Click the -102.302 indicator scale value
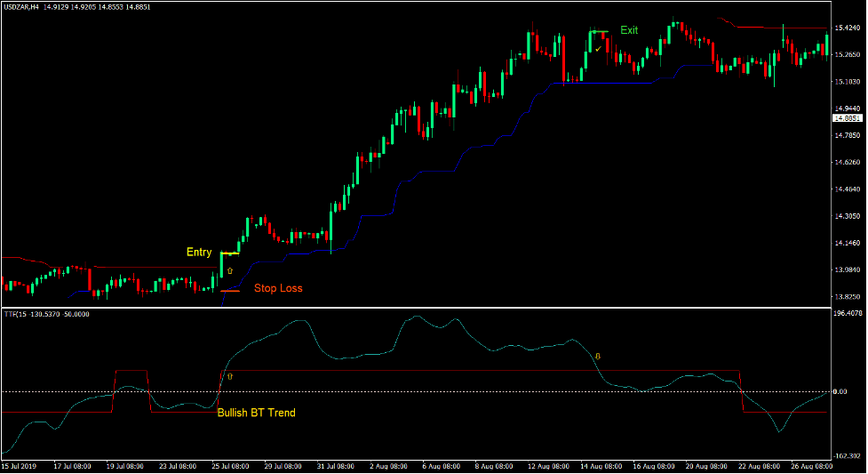The height and width of the screenshot is (474, 868). [x=847, y=456]
